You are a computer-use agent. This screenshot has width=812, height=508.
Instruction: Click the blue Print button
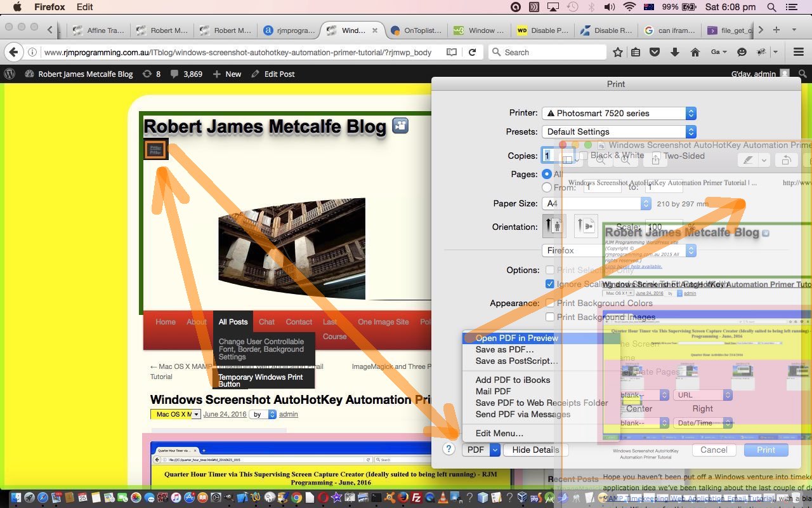766,450
